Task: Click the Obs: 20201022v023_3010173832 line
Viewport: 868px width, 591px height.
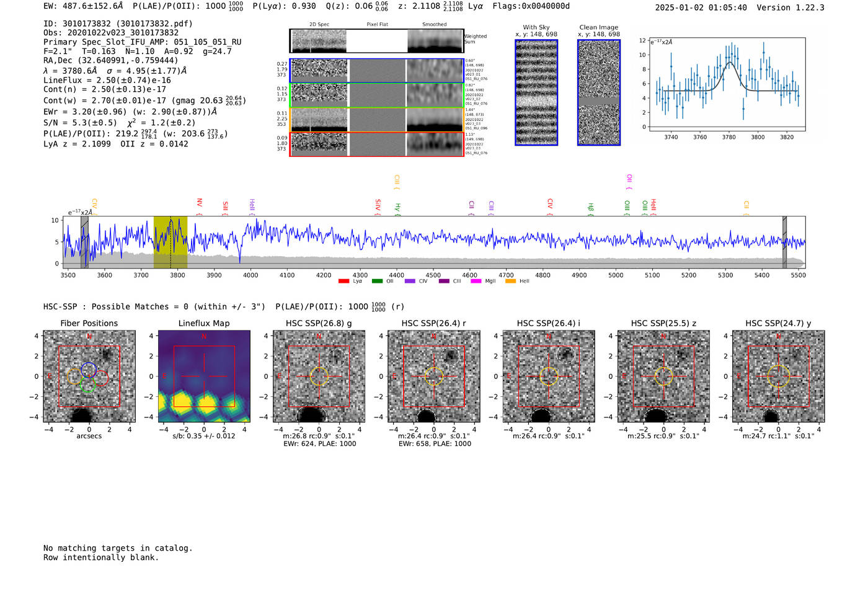Action: pos(111,33)
